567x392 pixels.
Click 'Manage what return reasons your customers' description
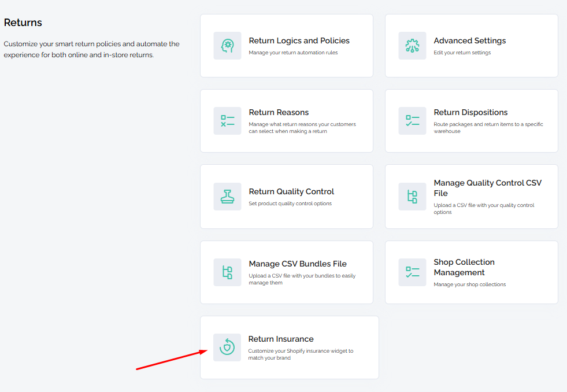click(302, 128)
